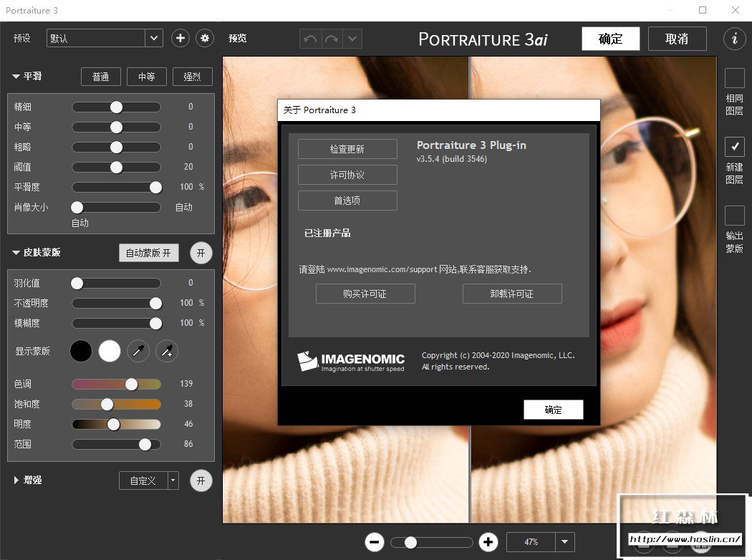752x560 pixels.
Task: Select the white mask display color
Action: [110, 352]
